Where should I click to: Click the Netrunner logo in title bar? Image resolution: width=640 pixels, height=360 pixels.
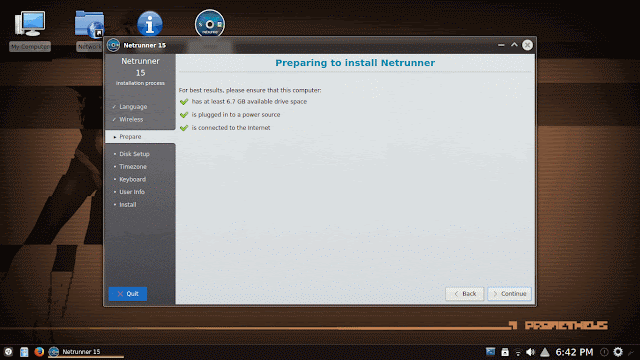113,45
